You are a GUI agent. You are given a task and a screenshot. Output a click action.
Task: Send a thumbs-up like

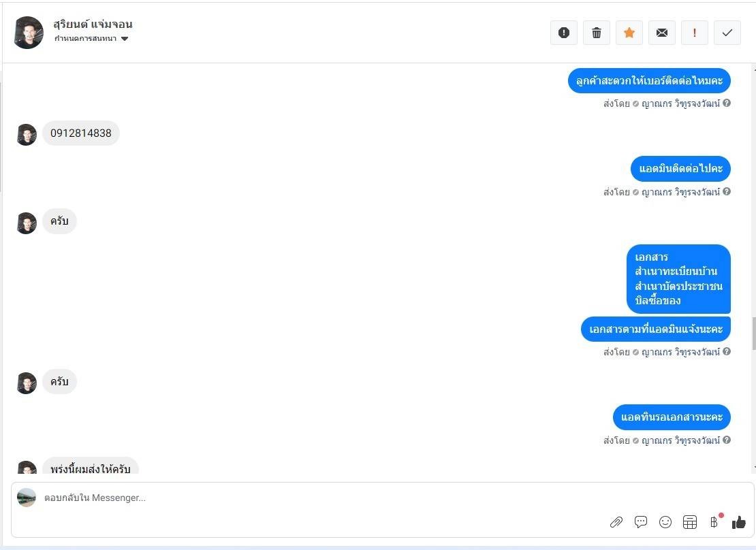pos(739,522)
